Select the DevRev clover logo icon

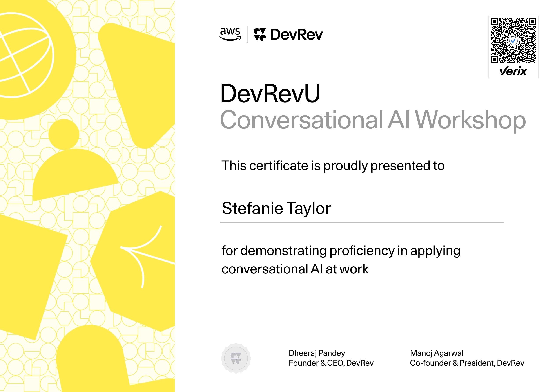coord(260,34)
